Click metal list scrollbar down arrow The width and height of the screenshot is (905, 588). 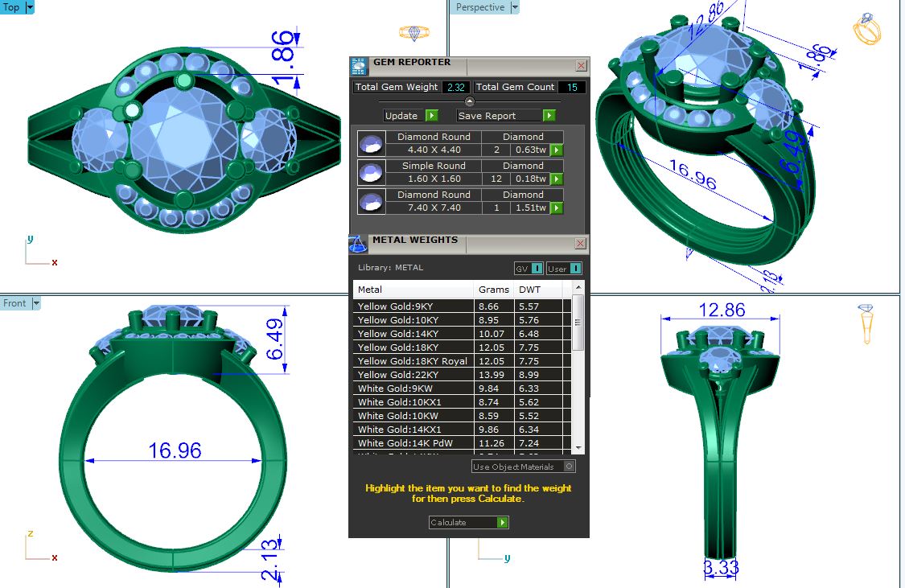(578, 446)
